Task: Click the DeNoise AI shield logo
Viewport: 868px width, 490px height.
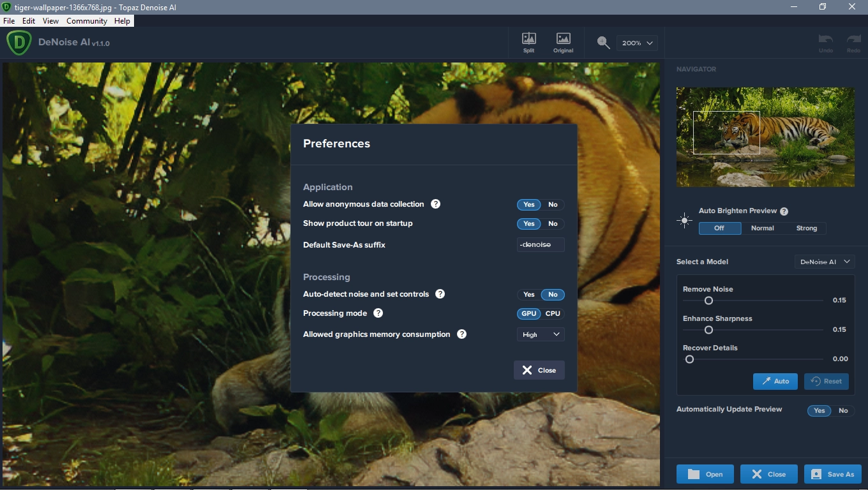Action: (19, 43)
